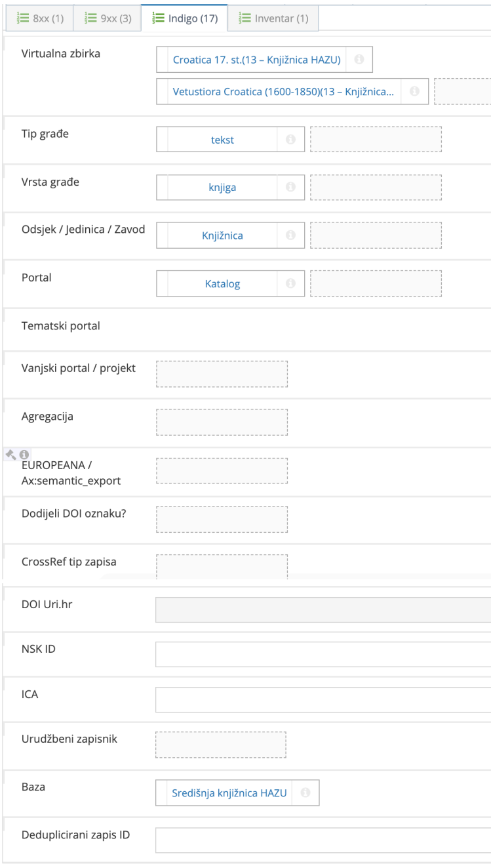Click info icon next to knjiga
Screen dimensions: 491x868
(290, 187)
